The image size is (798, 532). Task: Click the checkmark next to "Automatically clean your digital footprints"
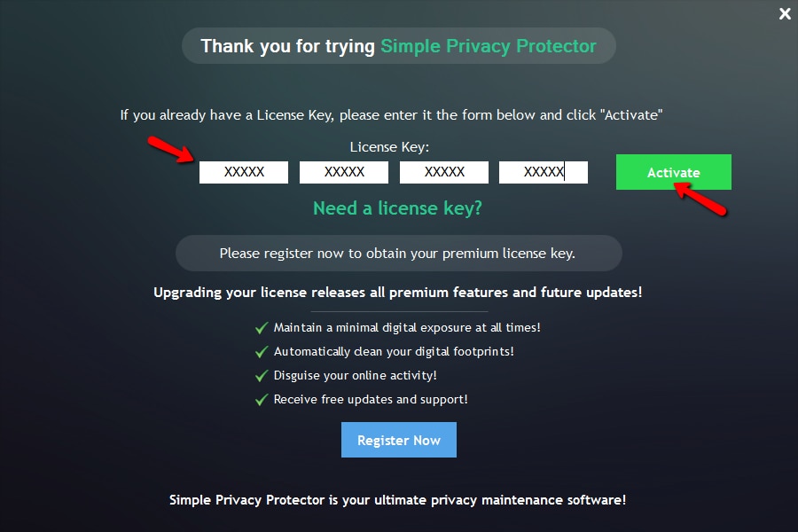tap(262, 352)
